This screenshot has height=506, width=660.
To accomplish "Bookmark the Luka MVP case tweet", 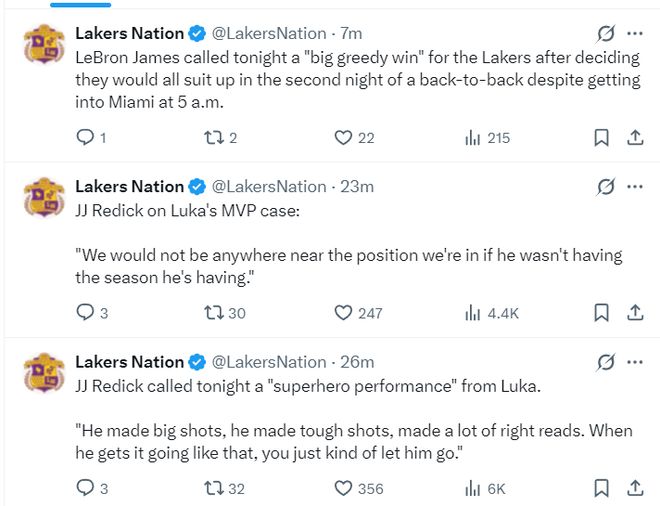I will [x=601, y=313].
